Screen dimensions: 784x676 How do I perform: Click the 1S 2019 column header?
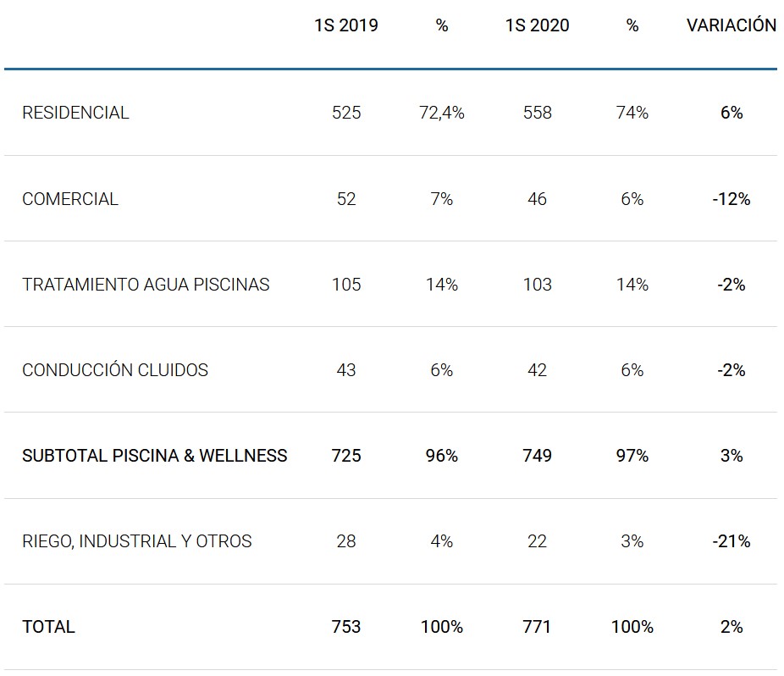[345, 25]
